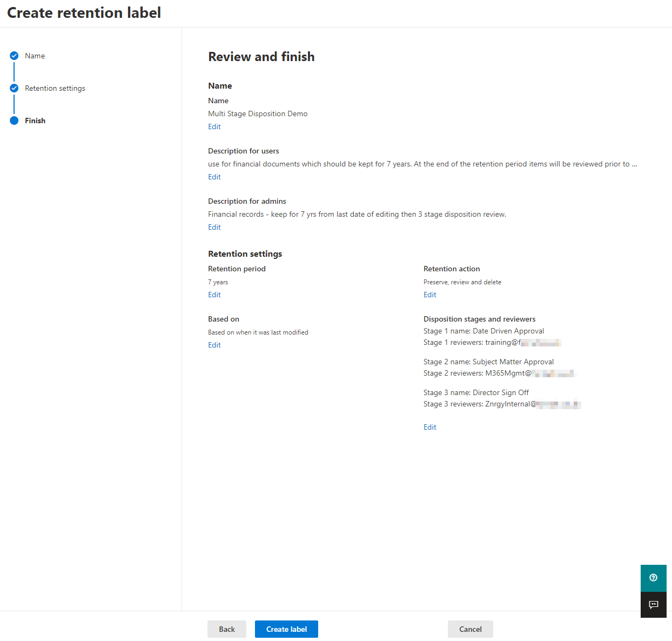Click the Stage 3 name Director Sign Off text
Viewport: 672px width, 641px height.
(476, 392)
